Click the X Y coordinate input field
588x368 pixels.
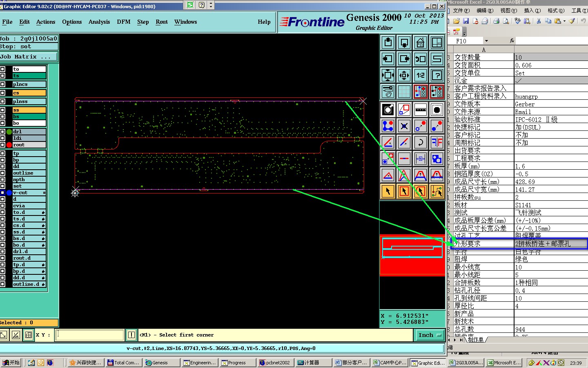point(90,335)
